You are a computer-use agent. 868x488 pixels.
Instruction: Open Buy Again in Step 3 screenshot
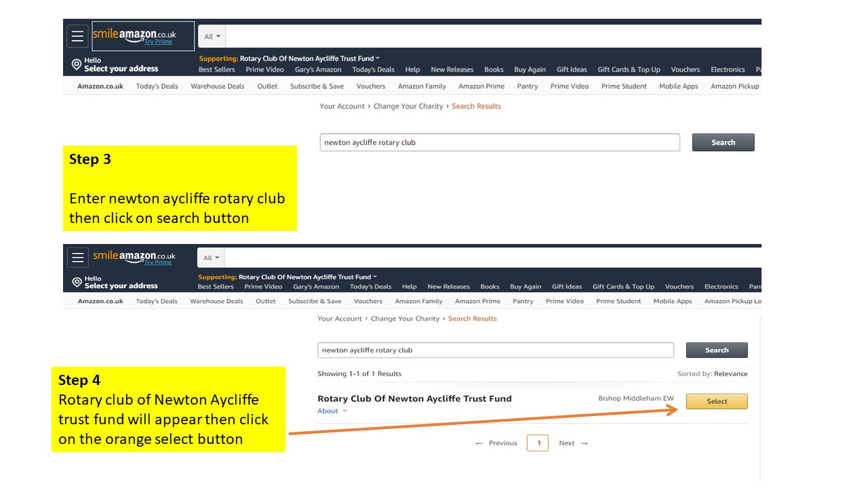[x=530, y=69]
